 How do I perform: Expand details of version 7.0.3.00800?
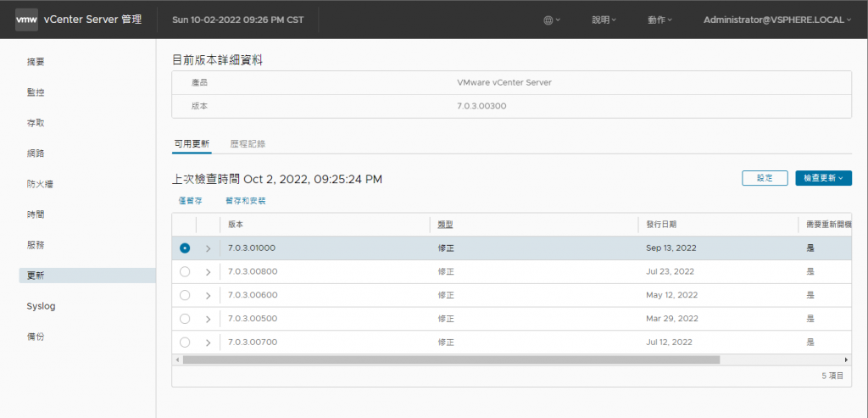click(209, 272)
